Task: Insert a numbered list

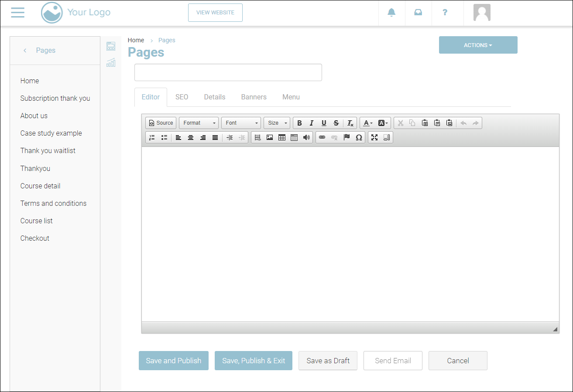Action: click(x=152, y=137)
